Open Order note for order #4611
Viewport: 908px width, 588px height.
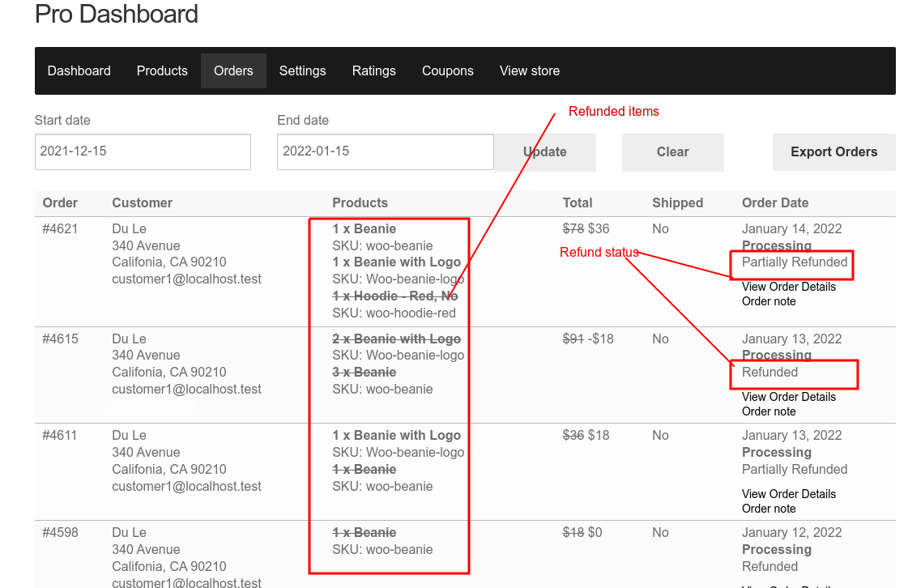[769, 509]
